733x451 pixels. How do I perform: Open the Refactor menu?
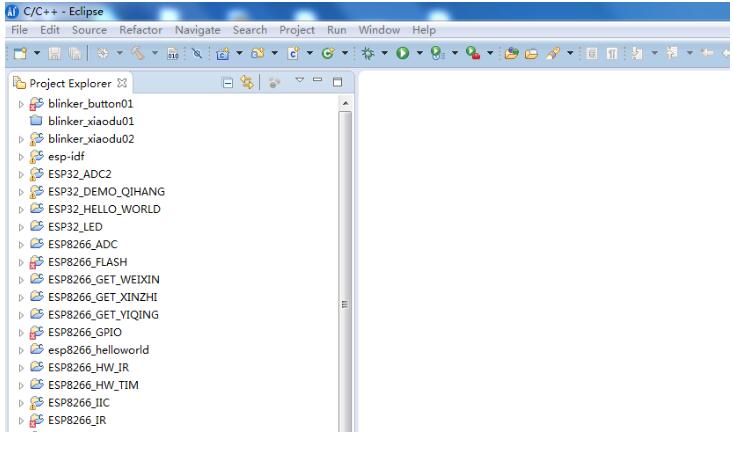[x=140, y=30]
